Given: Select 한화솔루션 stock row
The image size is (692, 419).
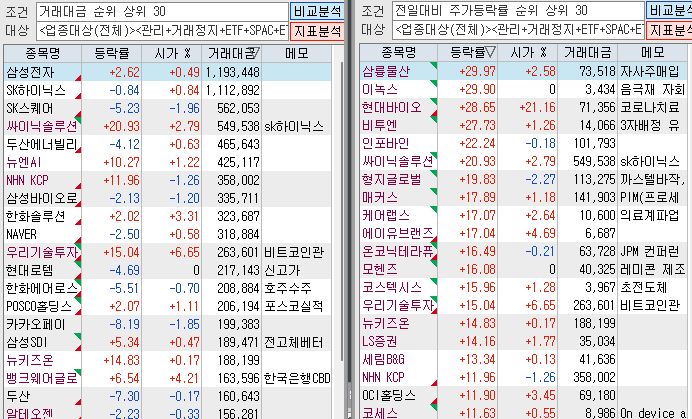Looking at the screenshot, I should [168, 216].
